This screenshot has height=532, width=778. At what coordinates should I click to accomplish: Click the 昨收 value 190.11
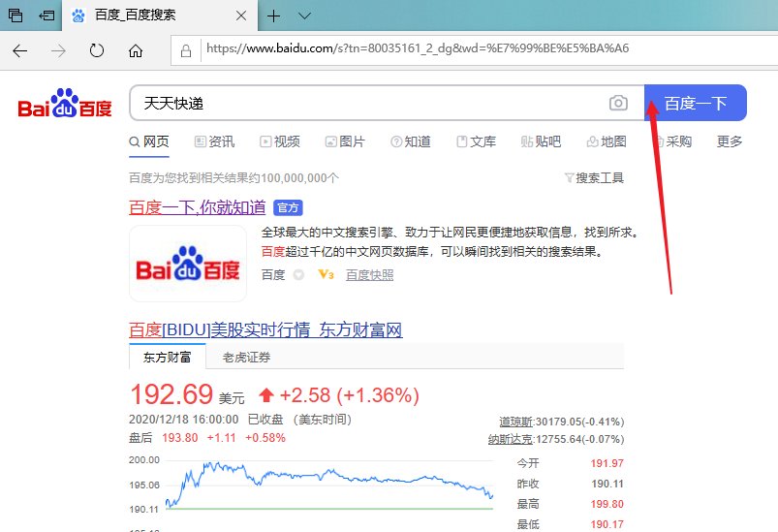[x=607, y=484]
